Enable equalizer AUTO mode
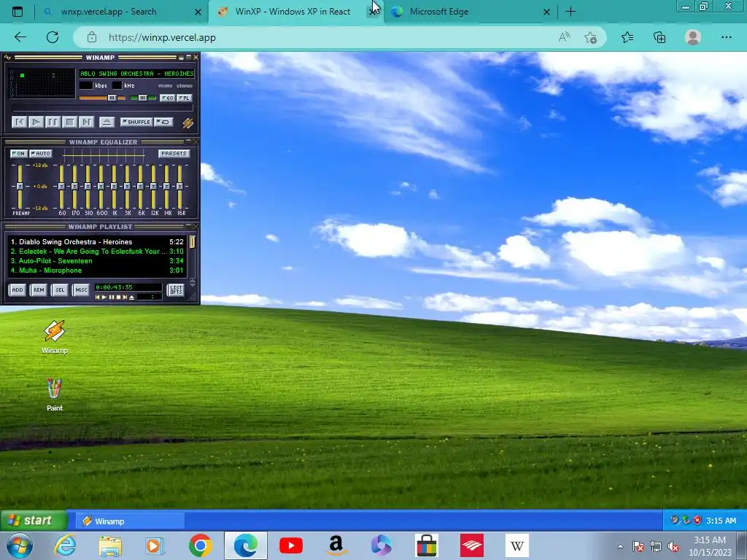The image size is (747, 560). coord(41,153)
